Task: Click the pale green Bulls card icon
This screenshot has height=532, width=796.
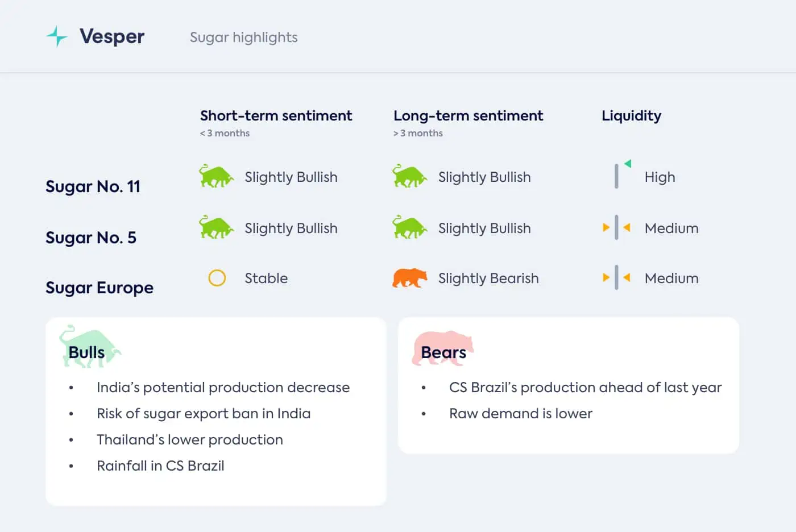Action: (x=90, y=347)
